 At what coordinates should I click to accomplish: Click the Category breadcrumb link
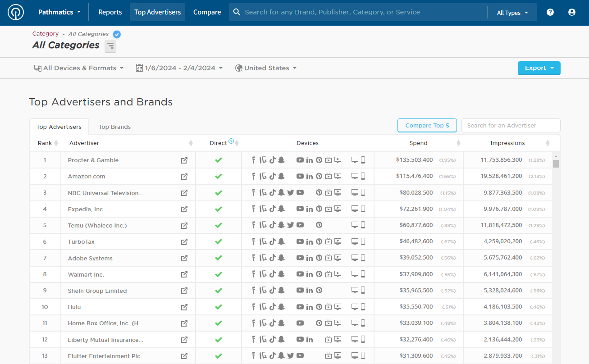46,34
